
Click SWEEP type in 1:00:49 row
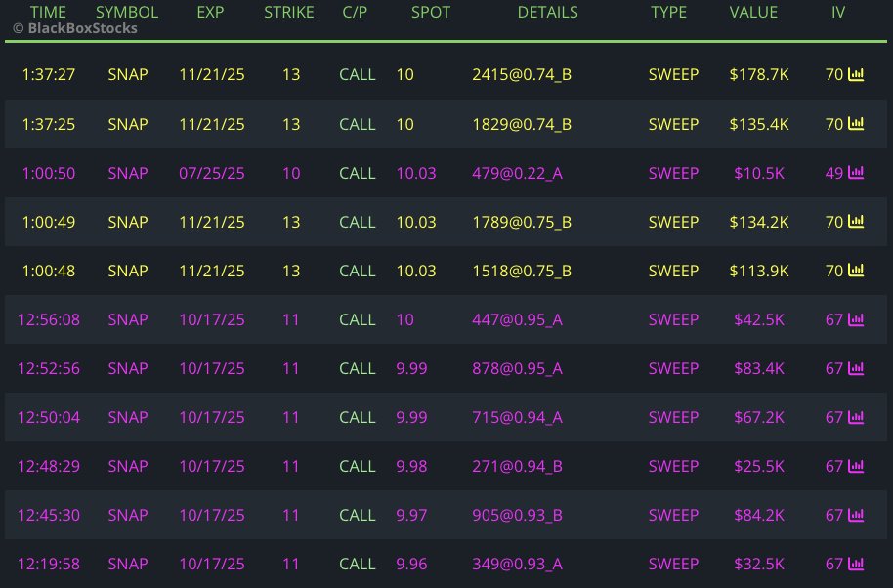[673, 222]
